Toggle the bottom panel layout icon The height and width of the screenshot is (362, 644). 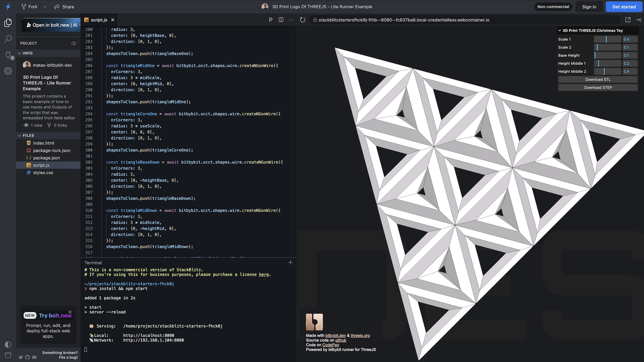pos(8,355)
